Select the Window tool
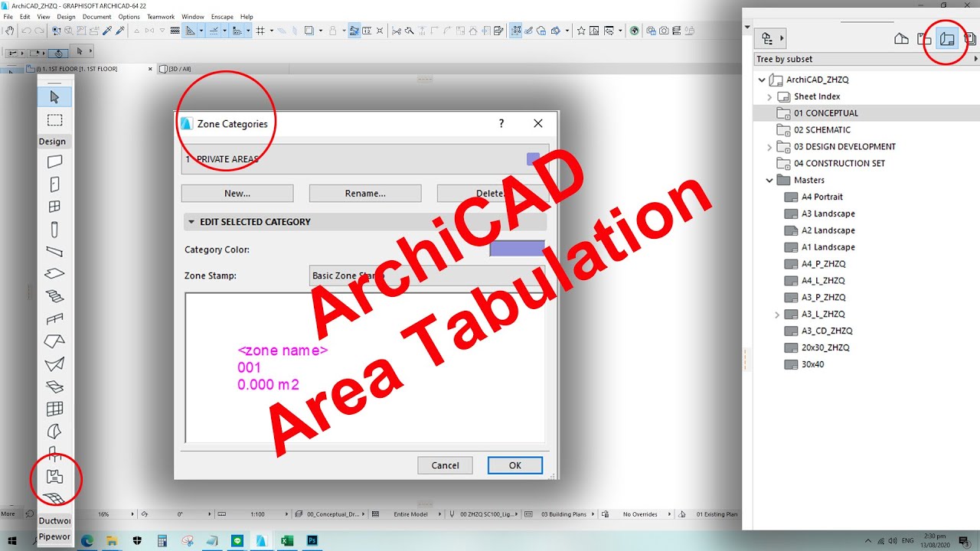Image resolution: width=980 pixels, height=551 pixels. point(54,207)
